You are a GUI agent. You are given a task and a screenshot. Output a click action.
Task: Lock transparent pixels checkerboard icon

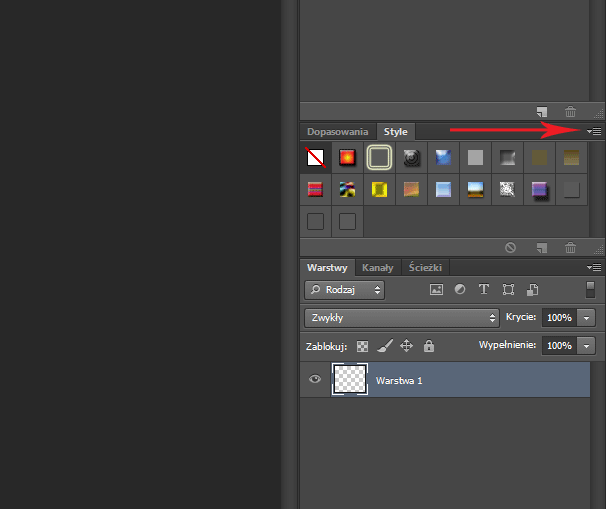[362, 346]
